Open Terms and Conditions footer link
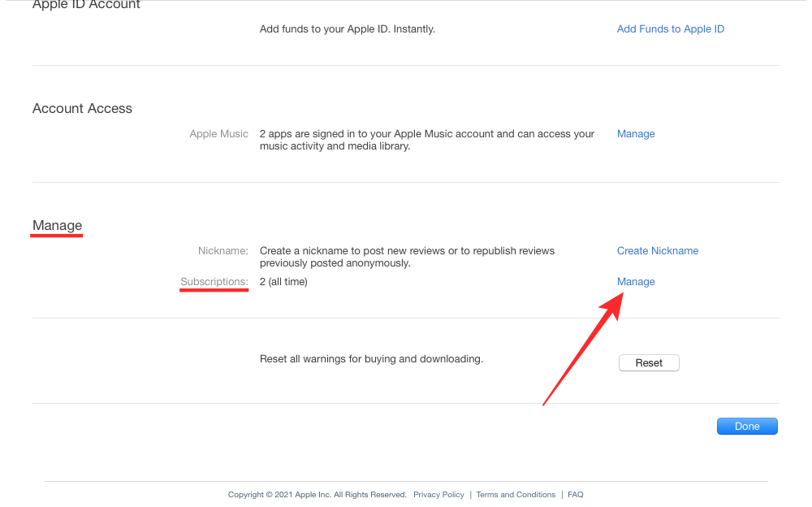Screen dimensions: 812x507 (516, 495)
